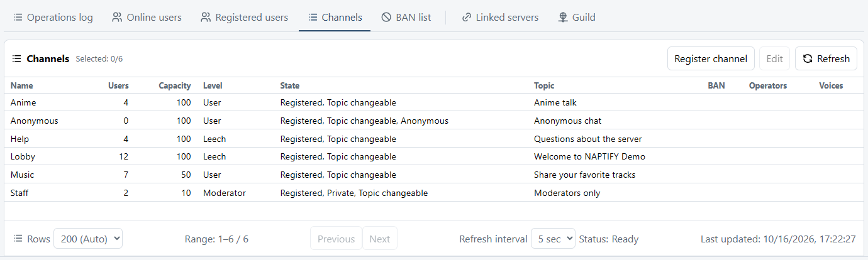Click the Music capacity value 50
Screen dimensions: 868x260
[186, 175]
